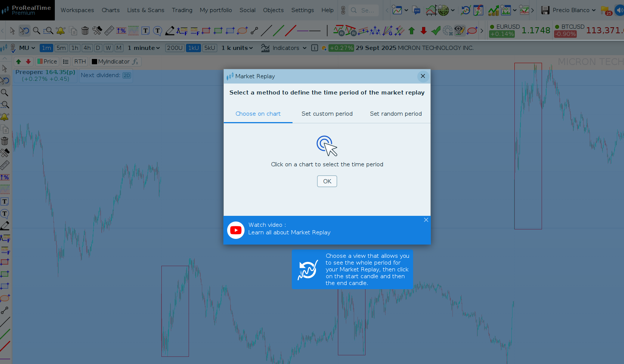Select the magnifier zoom tool in top toolbar
624x364 pixels.
coord(37,31)
